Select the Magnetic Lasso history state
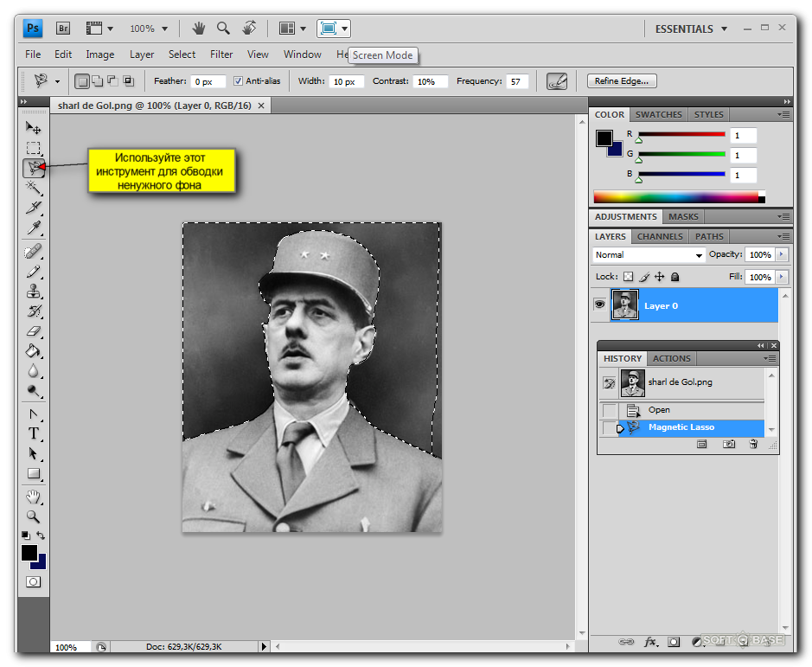 coord(681,427)
